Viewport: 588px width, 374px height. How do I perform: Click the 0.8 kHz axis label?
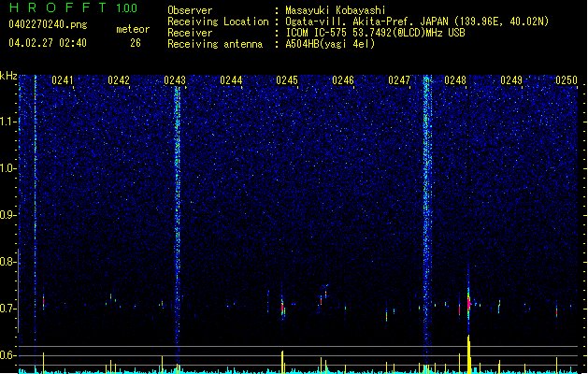pyautogui.click(x=7, y=262)
